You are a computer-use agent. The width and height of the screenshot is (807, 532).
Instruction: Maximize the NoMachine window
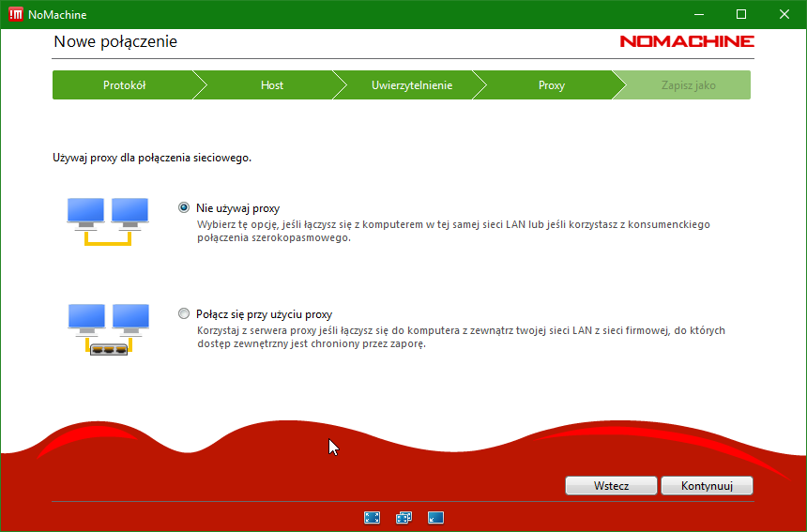(741, 14)
